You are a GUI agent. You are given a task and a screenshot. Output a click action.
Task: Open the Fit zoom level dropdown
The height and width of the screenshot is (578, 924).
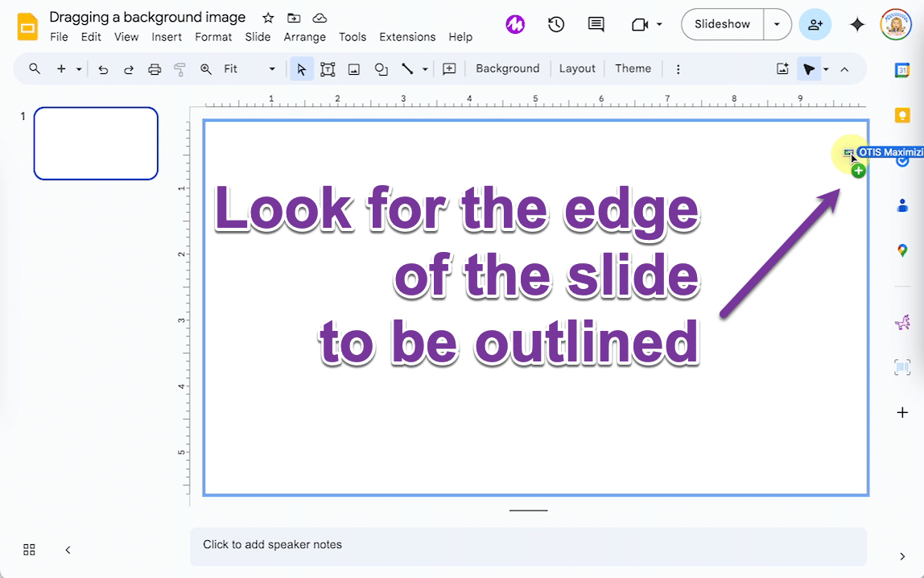tap(250, 69)
